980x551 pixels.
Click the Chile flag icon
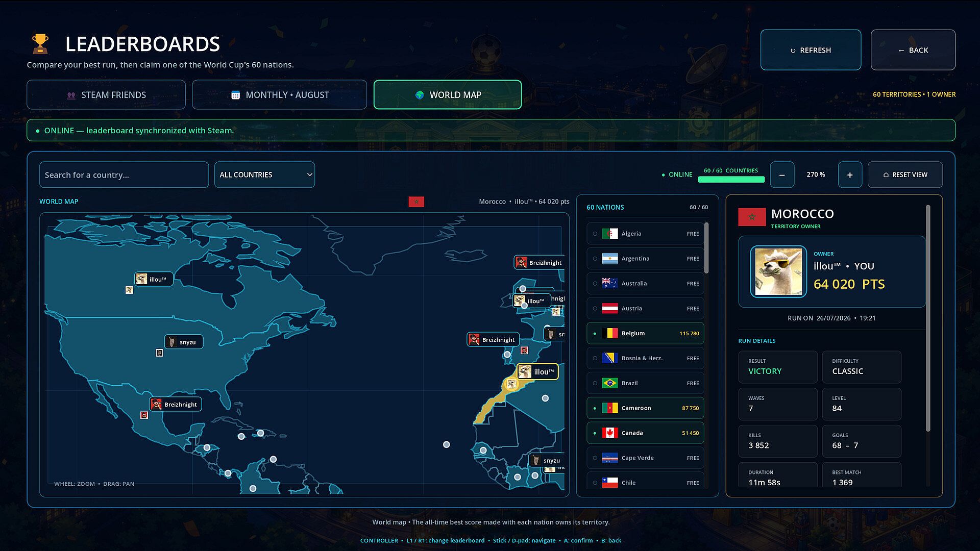pos(610,483)
